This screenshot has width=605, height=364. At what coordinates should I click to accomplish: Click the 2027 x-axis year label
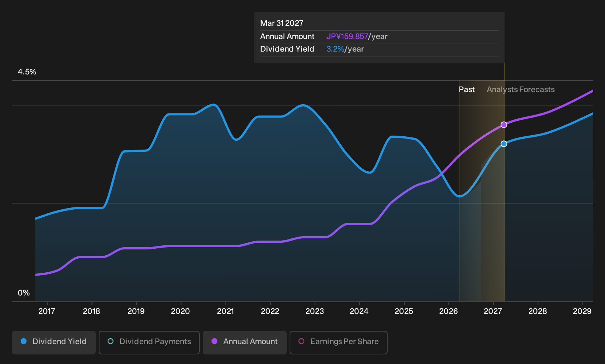coord(493,311)
